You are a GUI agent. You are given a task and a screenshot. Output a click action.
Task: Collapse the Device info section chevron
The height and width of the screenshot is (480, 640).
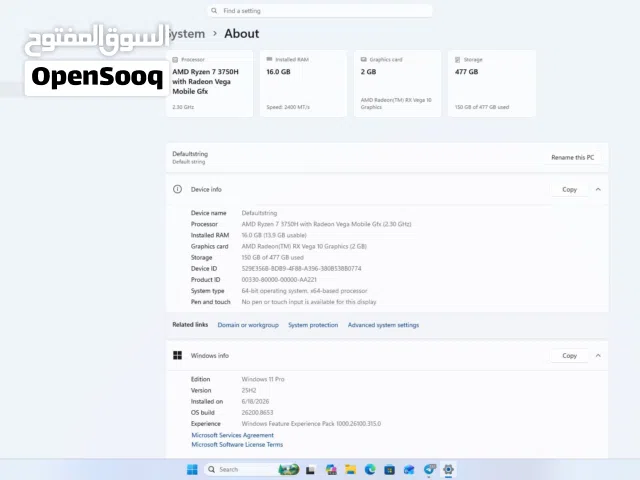[598, 189]
